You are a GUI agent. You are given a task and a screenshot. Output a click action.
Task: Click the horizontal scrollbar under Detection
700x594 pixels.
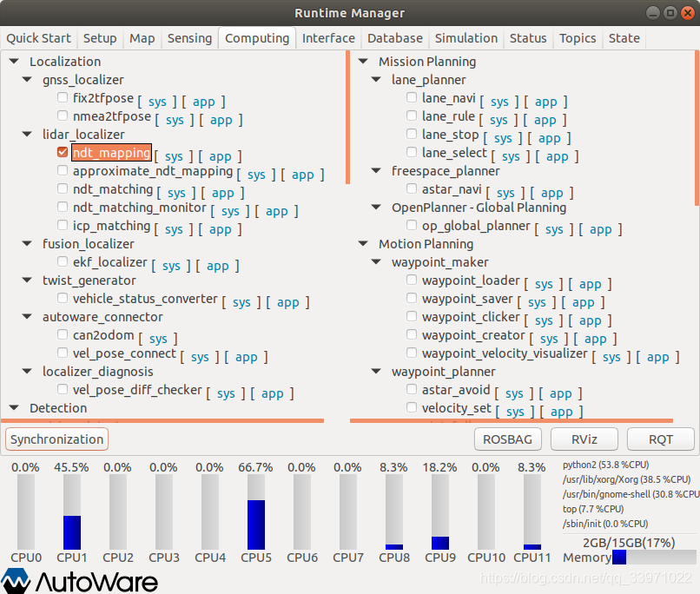(x=162, y=420)
